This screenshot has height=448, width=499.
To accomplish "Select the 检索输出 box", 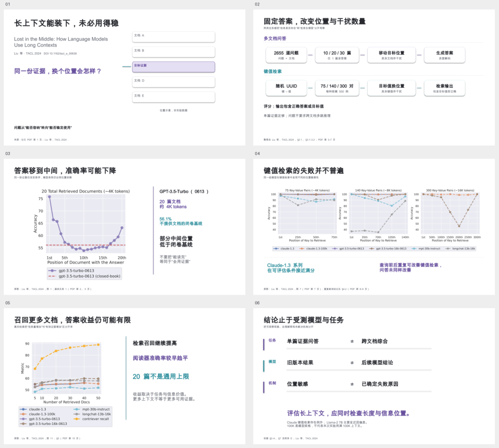I will pos(444,88).
